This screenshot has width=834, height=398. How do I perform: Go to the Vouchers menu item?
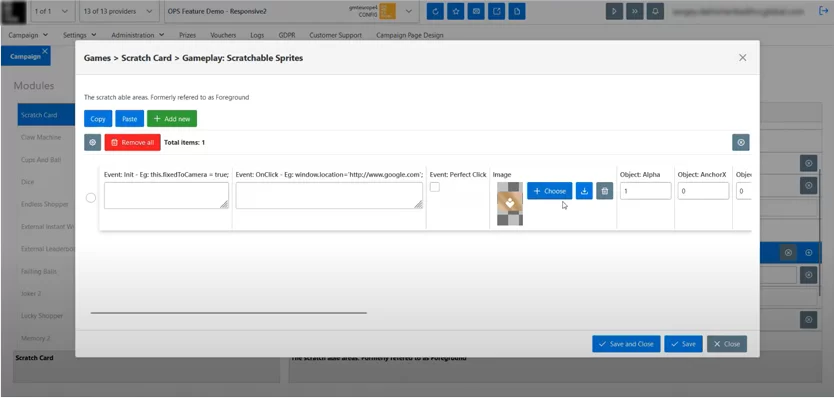pyautogui.click(x=223, y=35)
